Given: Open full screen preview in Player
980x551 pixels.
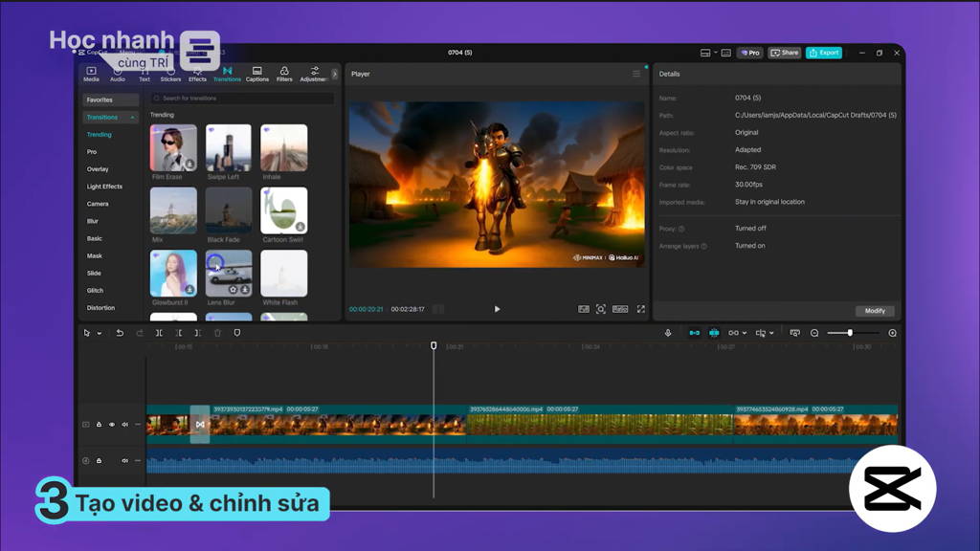Looking at the screenshot, I should click(x=640, y=309).
